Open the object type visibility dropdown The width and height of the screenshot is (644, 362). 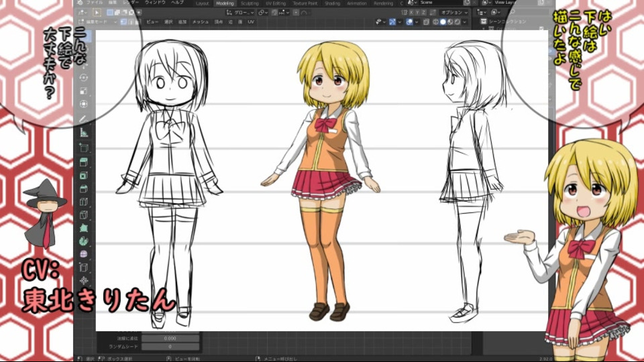[x=380, y=21]
